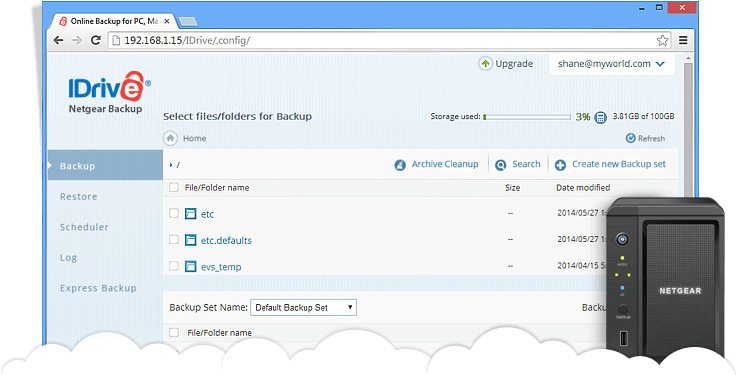Click the Home breadcrumb icon
The height and width of the screenshot is (375, 736).
click(170, 138)
